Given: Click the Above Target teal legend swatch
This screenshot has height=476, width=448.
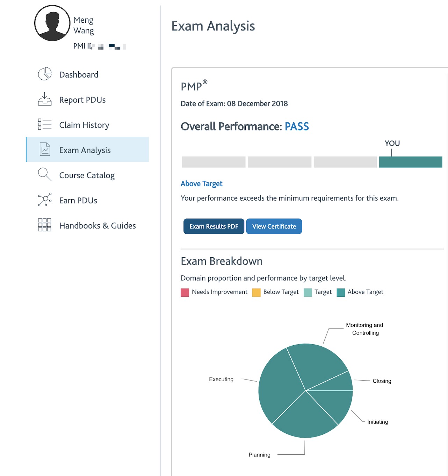Looking at the screenshot, I should coord(341,293).
